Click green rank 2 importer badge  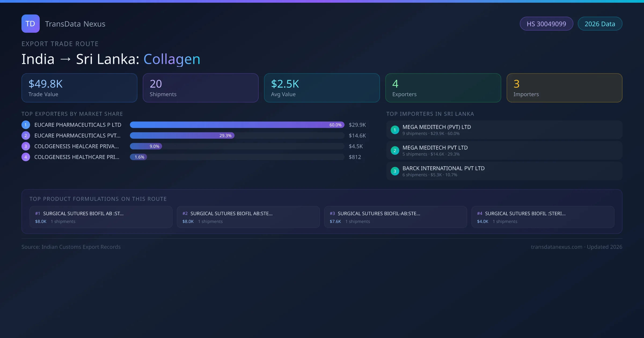click(395, 150)
